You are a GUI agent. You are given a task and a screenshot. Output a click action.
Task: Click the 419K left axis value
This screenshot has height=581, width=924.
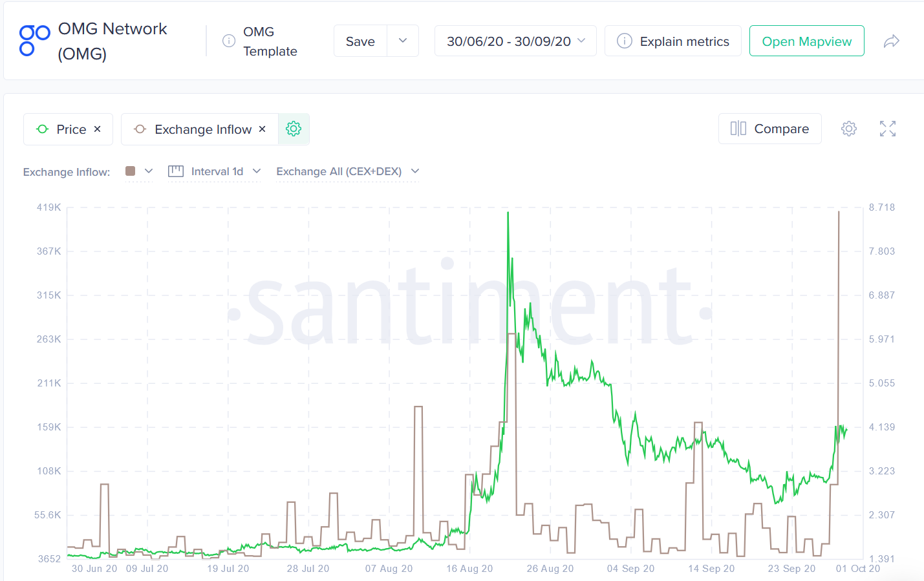[48, 207]
